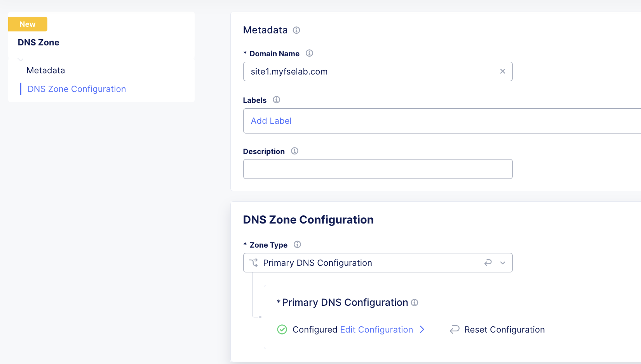
Task: Focus the Description text field
Action: coord(378,169)
